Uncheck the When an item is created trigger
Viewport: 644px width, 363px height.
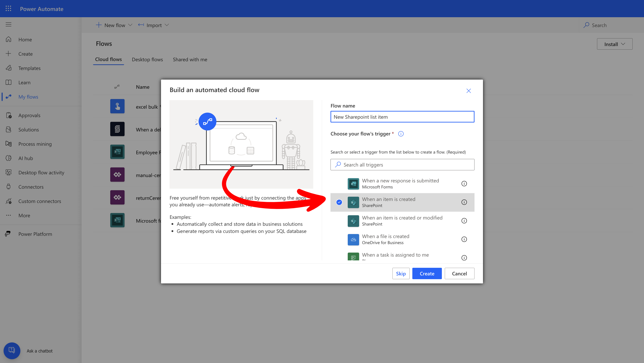tap(339, 202)
